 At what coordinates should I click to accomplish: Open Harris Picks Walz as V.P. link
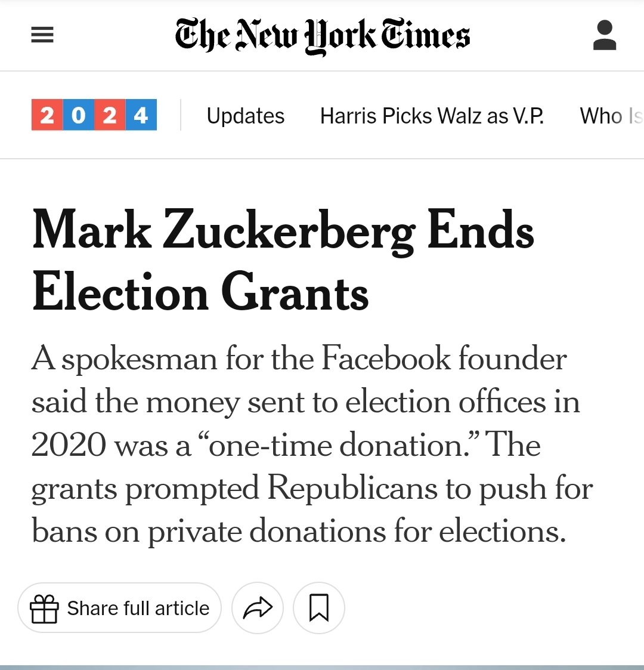[x=432, y=116]
